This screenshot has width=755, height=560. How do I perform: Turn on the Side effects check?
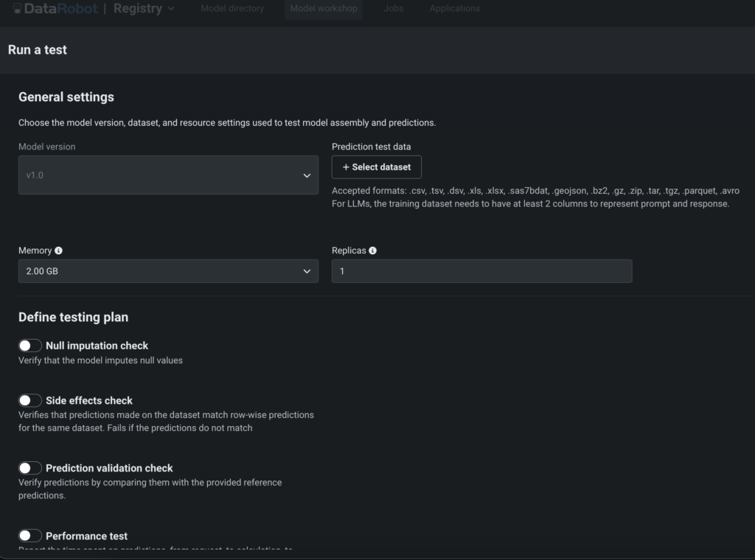click(x=29, y=400)
